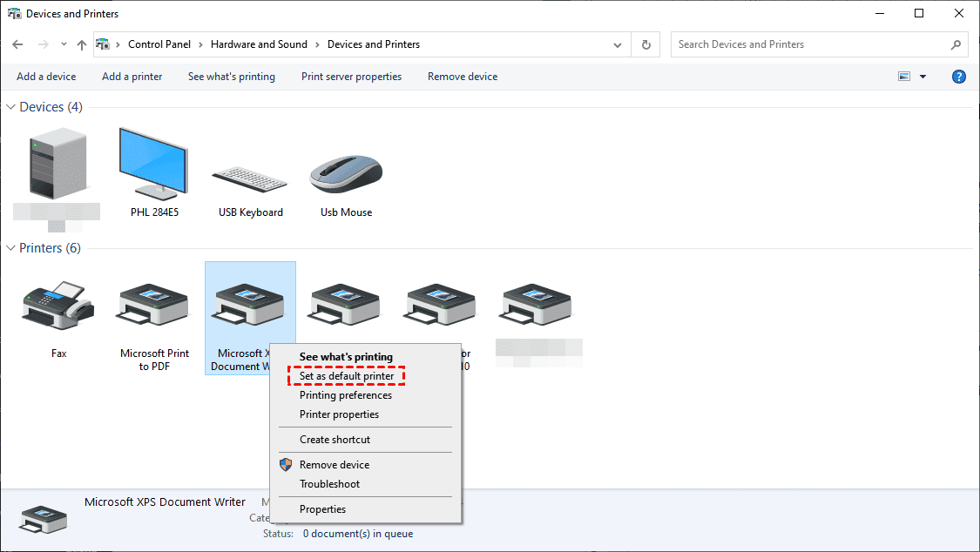The image size is (980, 552).
Task: Select the Usb Mouse device icon
Action: 346,174
